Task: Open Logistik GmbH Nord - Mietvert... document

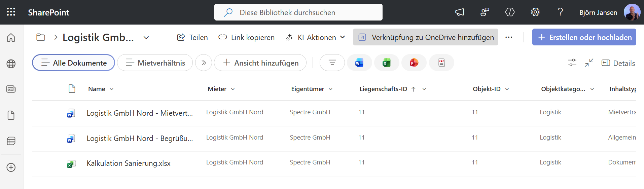Action: tap(140, 113)
